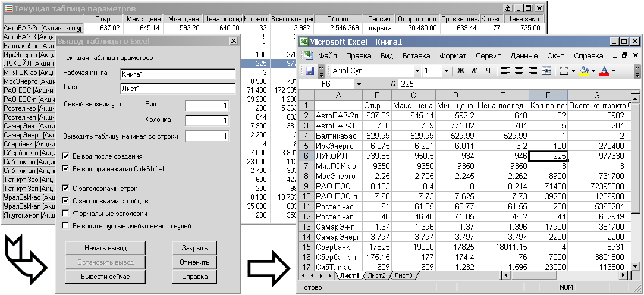644x295 pixels.
Task: Align cell text left in Excel
Action: 505,71
